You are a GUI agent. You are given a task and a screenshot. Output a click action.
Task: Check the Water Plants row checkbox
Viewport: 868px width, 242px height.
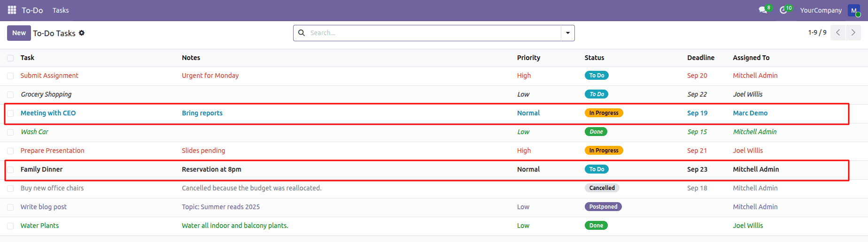10,226
